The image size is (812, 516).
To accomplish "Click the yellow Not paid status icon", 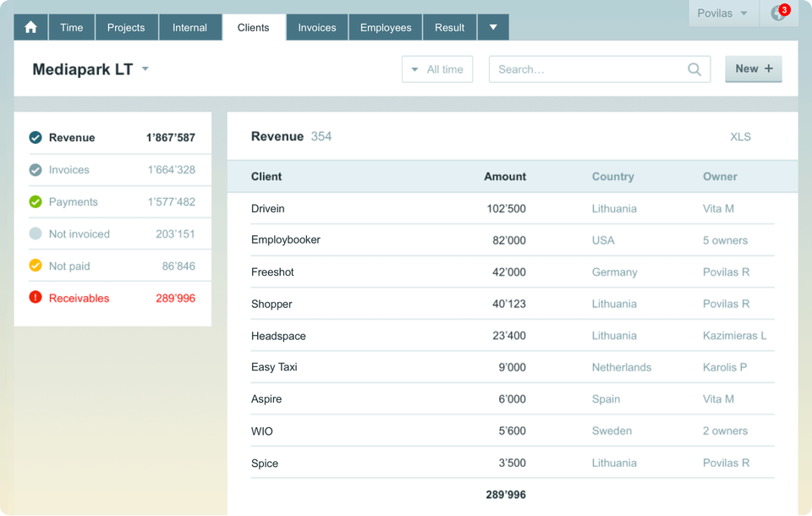I will (x=35, y=266).
